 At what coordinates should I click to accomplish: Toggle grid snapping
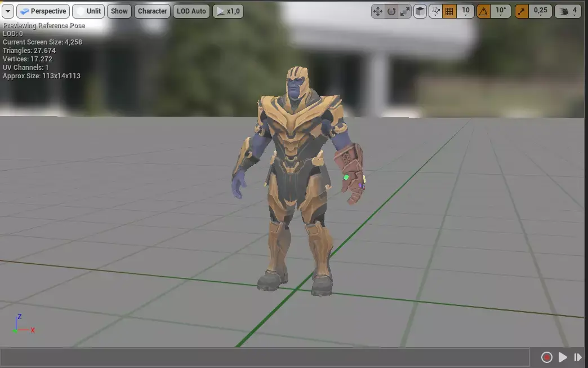tap(449, 11)
